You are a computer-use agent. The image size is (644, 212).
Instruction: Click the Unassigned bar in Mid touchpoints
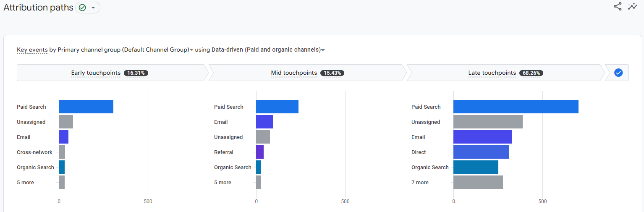click(263, 137)
